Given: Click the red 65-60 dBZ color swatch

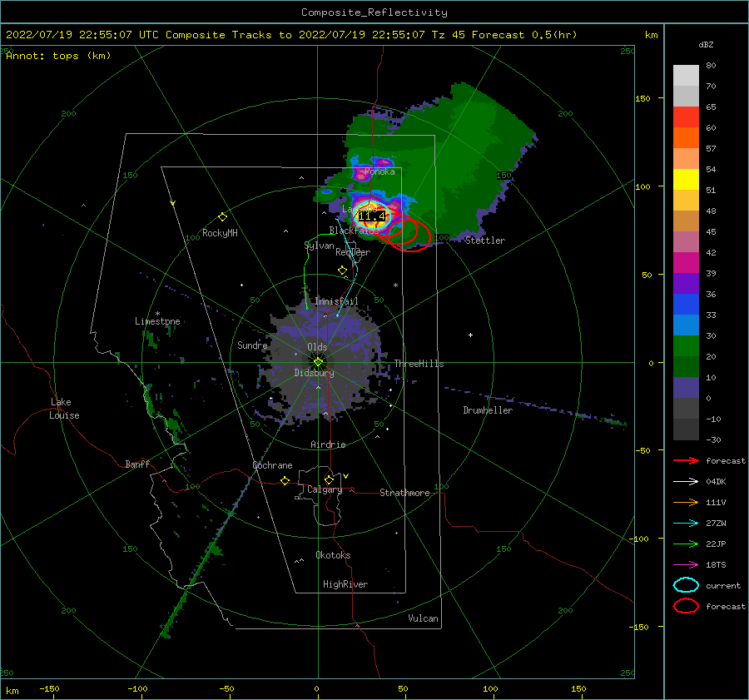Looking at the screenshot, I should (x=686, y=117).
